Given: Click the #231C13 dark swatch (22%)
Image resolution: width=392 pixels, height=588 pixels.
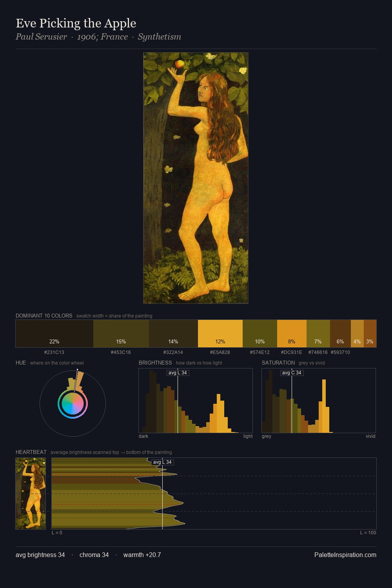Looking at the screenshot, I should [x=54, y=334].
